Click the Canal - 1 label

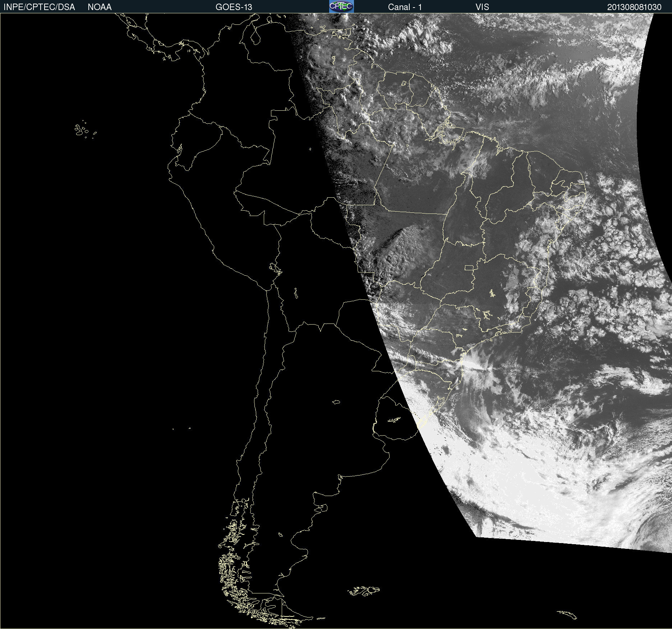coord(405,7)
